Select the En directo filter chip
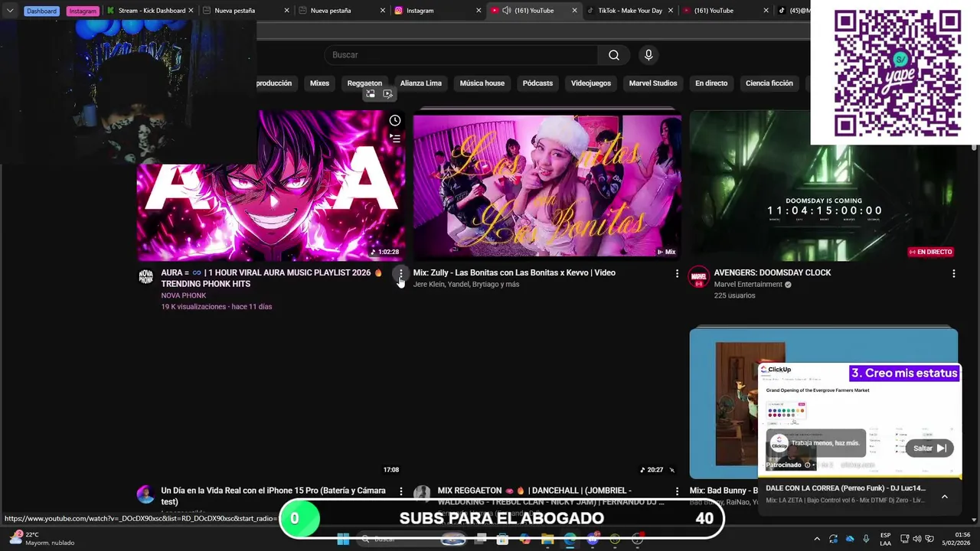980x551 pixels. point(711,83)
